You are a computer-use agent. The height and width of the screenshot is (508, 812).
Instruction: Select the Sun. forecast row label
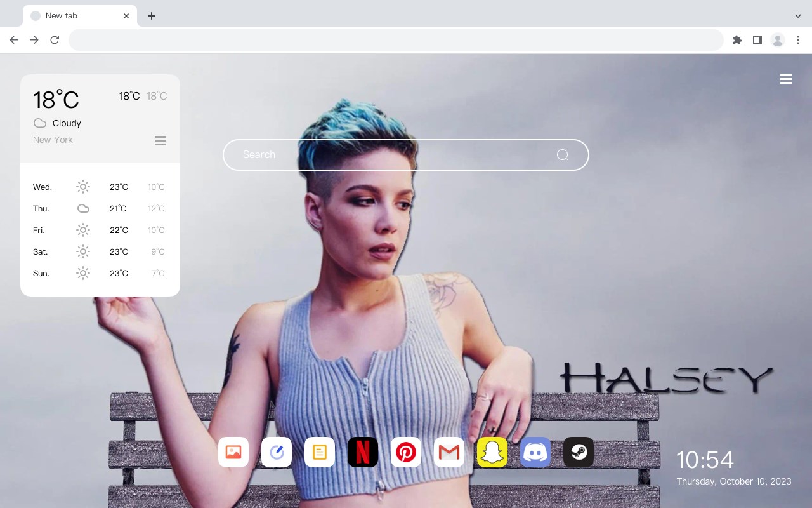point(41,273)
